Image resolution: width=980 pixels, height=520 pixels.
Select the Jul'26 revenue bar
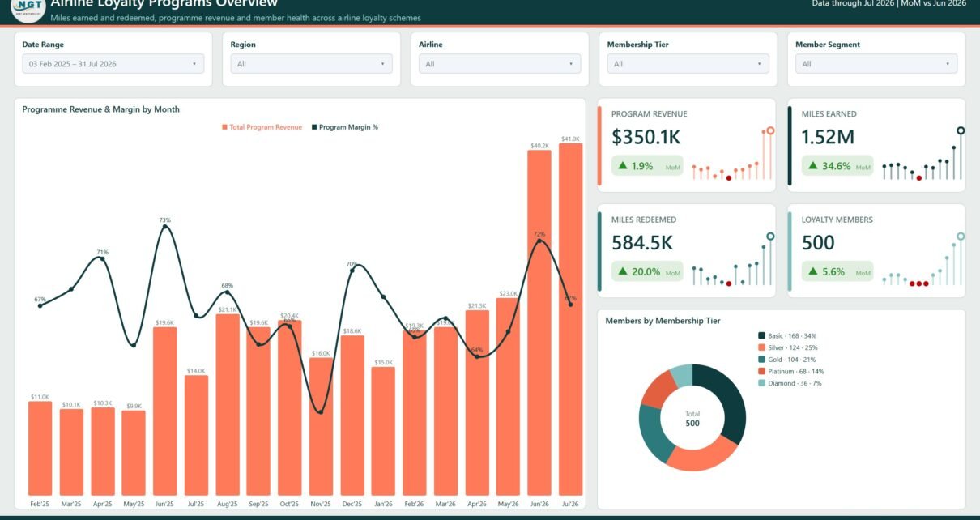pyautogui.click(x=570, y=319)
